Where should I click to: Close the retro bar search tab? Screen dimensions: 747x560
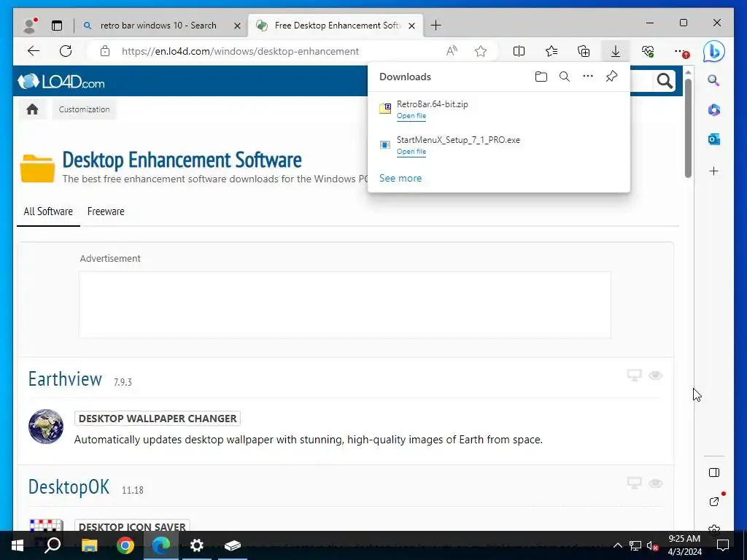tap(237, 26)
